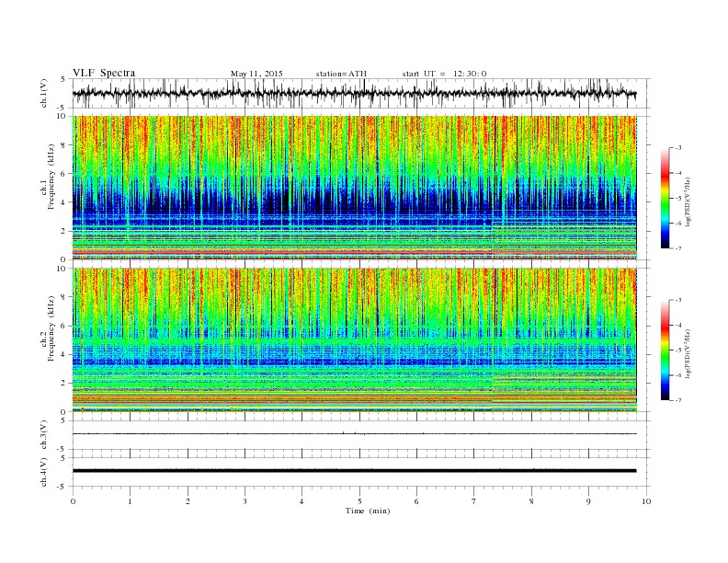This screenshot has width=728, height=563.
Task: Click the ch.1 voltage waveform trace panel
Action: click(x=361, y=93)
